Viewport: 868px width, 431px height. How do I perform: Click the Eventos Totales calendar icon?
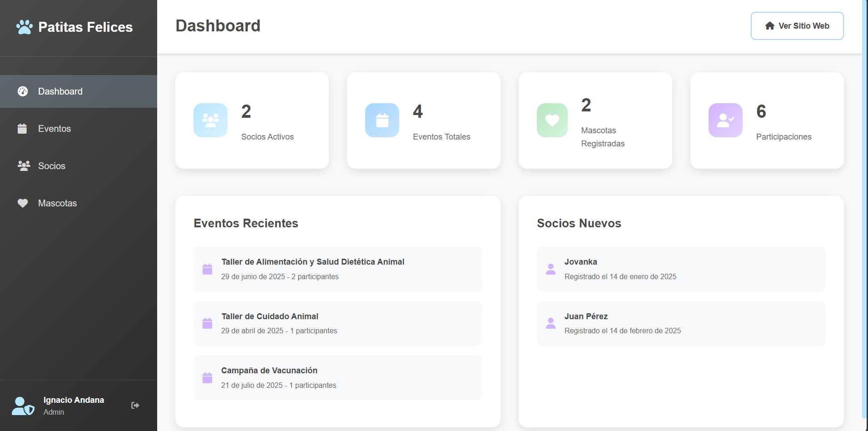pos(382,120)
